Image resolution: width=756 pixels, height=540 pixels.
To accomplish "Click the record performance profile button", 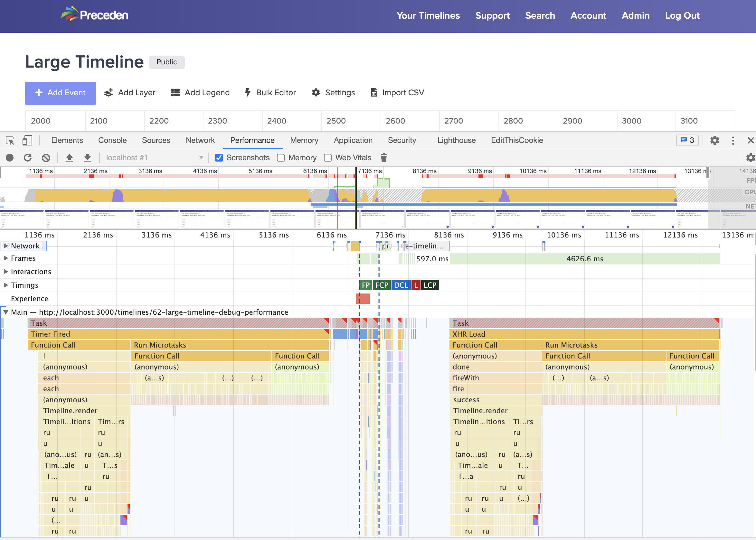I will pyautogui.click(x=10, y=158).
